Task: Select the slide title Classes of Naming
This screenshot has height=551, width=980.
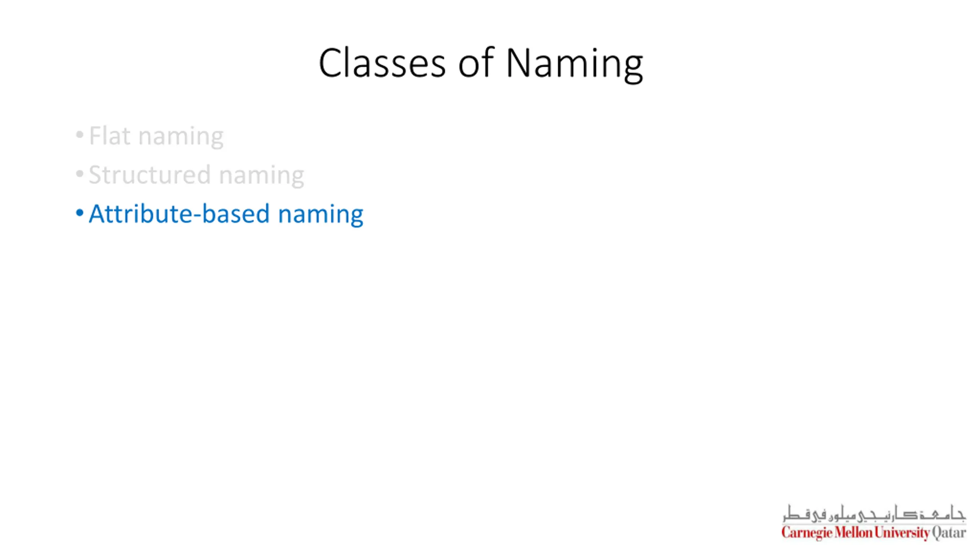Action: [x=480, y=63]
